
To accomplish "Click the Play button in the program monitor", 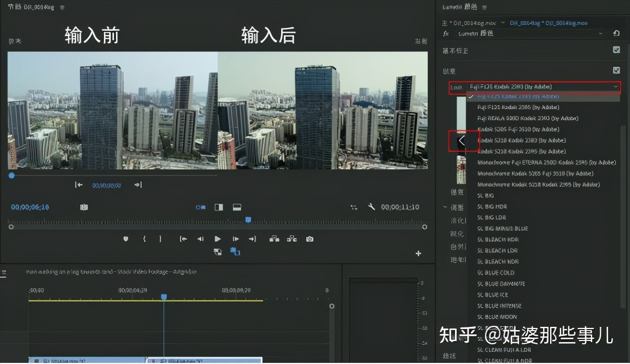I will (x=218, y=239).
